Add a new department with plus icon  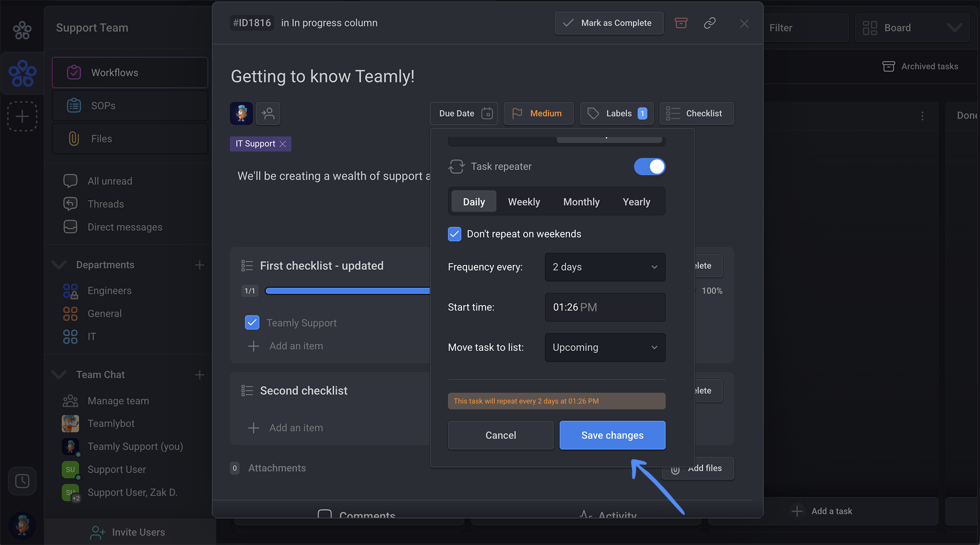200,265
